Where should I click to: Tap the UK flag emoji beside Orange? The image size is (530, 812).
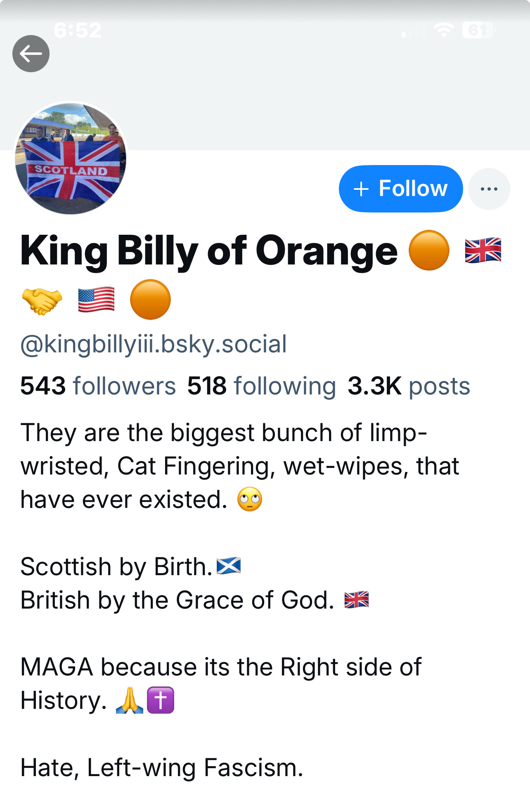coord(483,250)
